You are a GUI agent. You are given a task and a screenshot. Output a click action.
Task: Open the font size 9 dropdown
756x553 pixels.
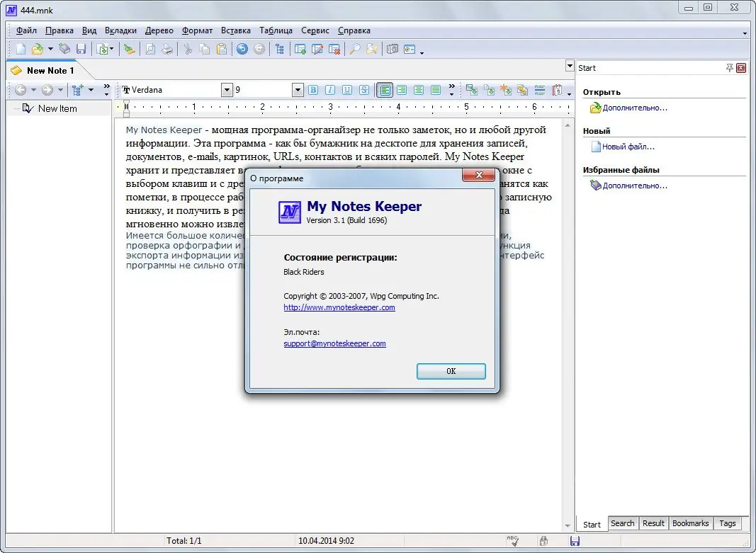tap(298, 90)
